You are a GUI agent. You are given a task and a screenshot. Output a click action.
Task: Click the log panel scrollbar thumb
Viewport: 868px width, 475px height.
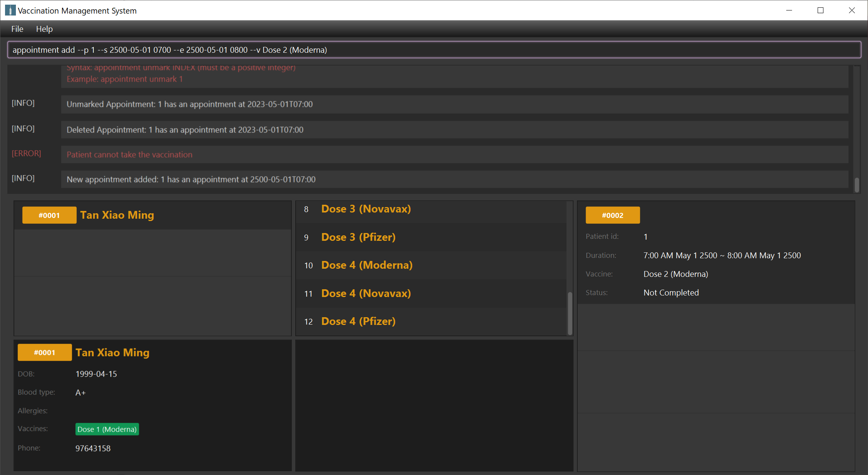tap(856, 185)
